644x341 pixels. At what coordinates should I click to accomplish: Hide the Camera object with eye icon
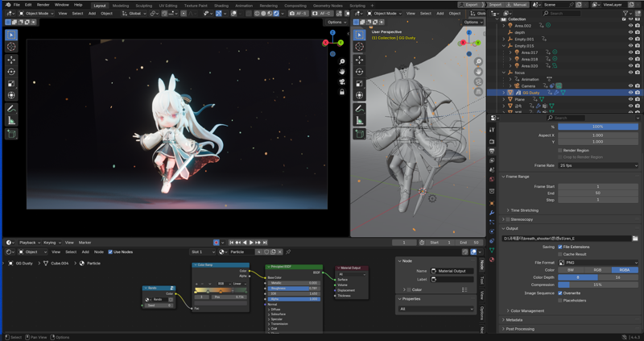tap(630, 86)
